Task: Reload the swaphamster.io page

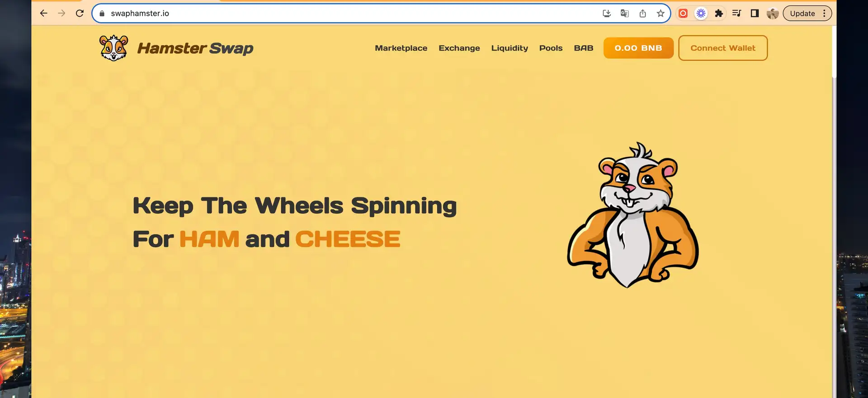Action: click(x=80, y=14)
